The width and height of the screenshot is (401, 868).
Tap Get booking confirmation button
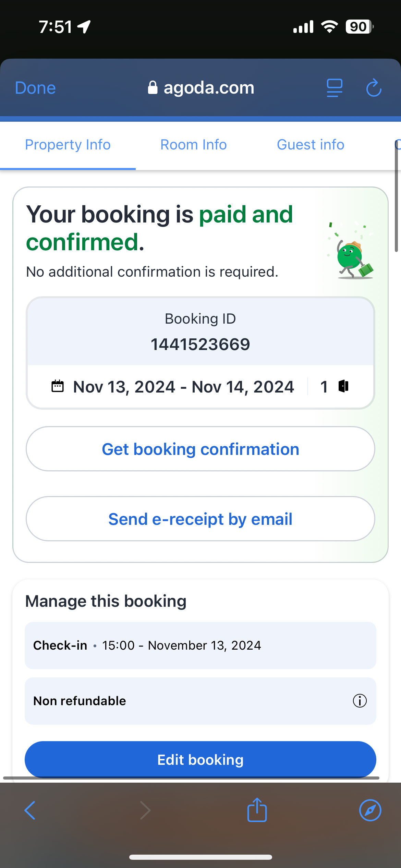click(x=200, y=449)
